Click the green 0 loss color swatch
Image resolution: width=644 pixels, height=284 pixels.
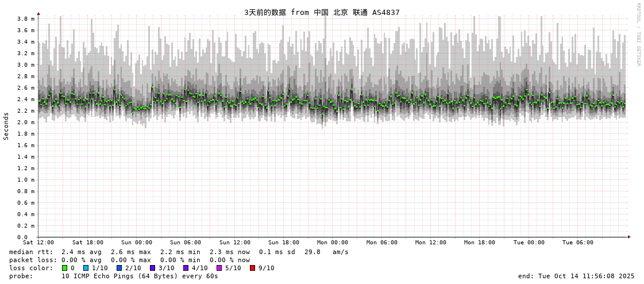pyautogui.click(x=65, y=268)
